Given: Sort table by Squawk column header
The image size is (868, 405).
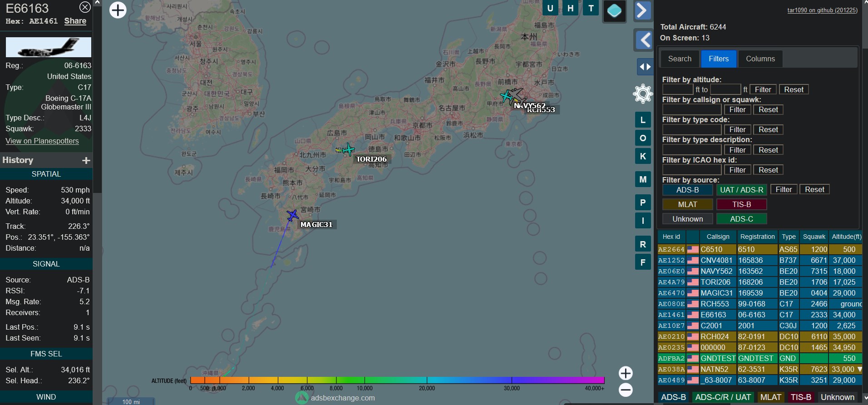Looking at the screenshot, I should (814, 237).
